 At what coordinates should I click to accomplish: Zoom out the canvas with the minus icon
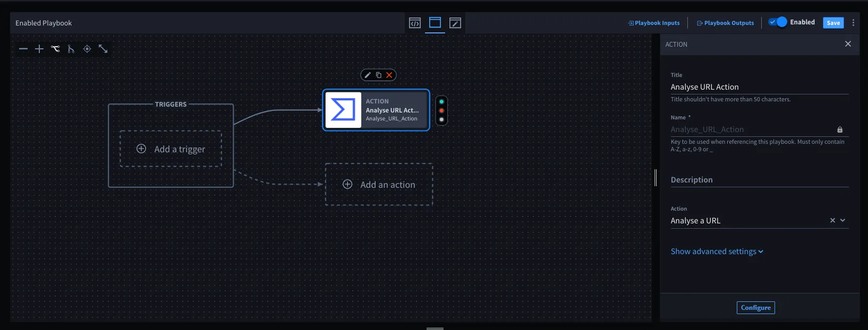(x=23, y=49)
